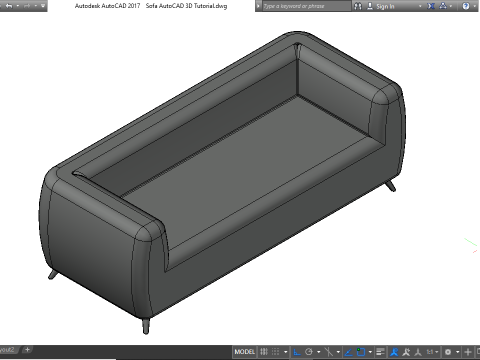Open snap mode settings dropdown arrow
Viewport: 480px width, 360px height.
click(x=286, y=352)
